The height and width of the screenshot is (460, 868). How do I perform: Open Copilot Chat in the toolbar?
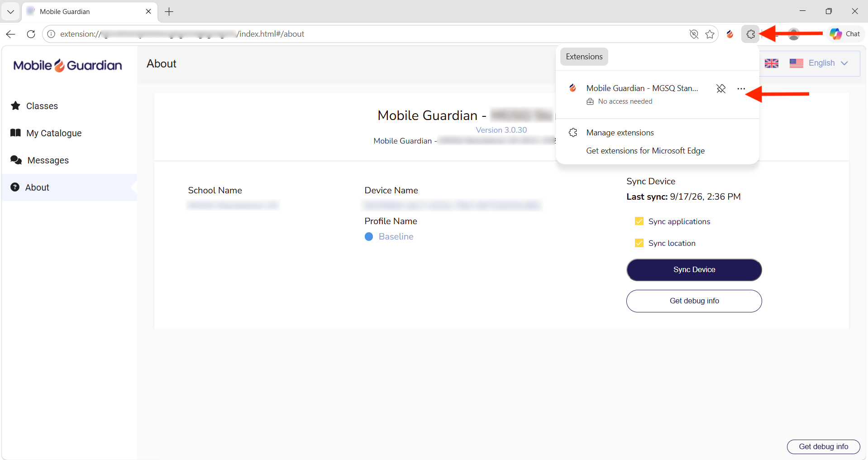845,34
